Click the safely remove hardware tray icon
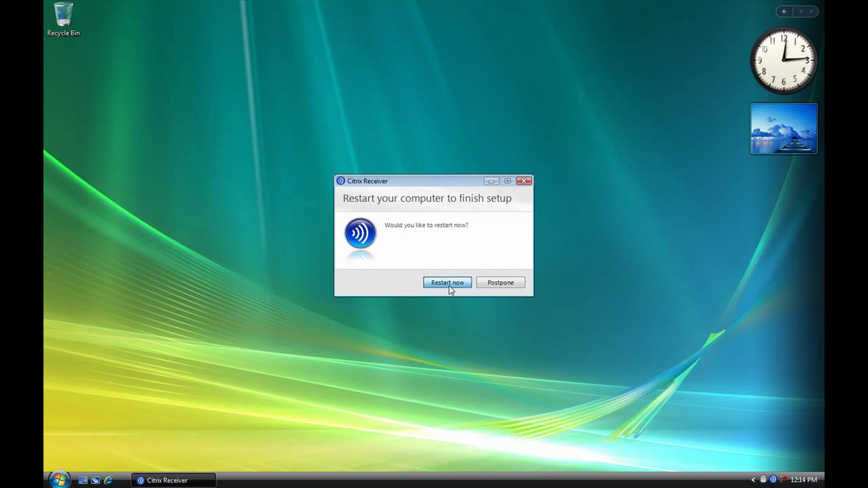Image resolution: width=868 pixels, height=488 pixels. click(x=763, y=479)
